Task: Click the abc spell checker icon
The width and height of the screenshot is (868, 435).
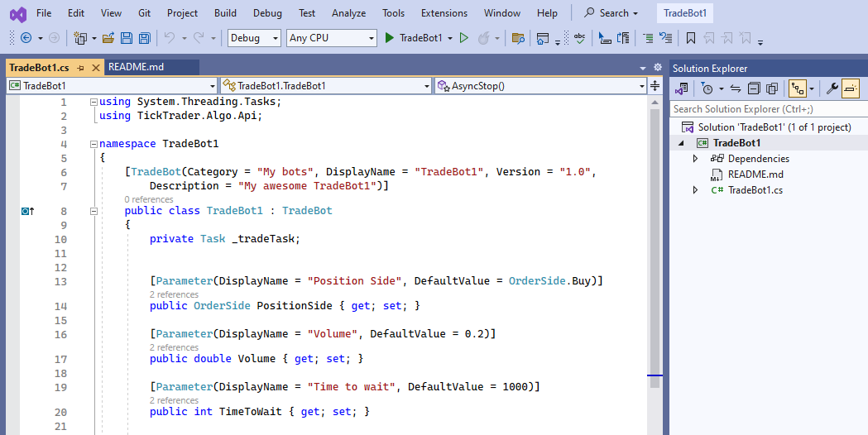Action: 579,38
